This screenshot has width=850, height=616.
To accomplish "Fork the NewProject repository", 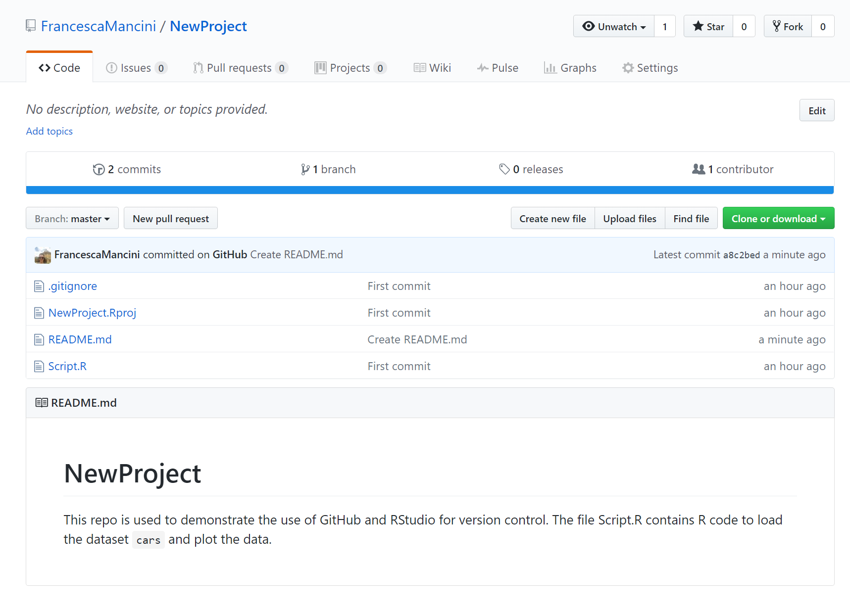I will 788,26.
